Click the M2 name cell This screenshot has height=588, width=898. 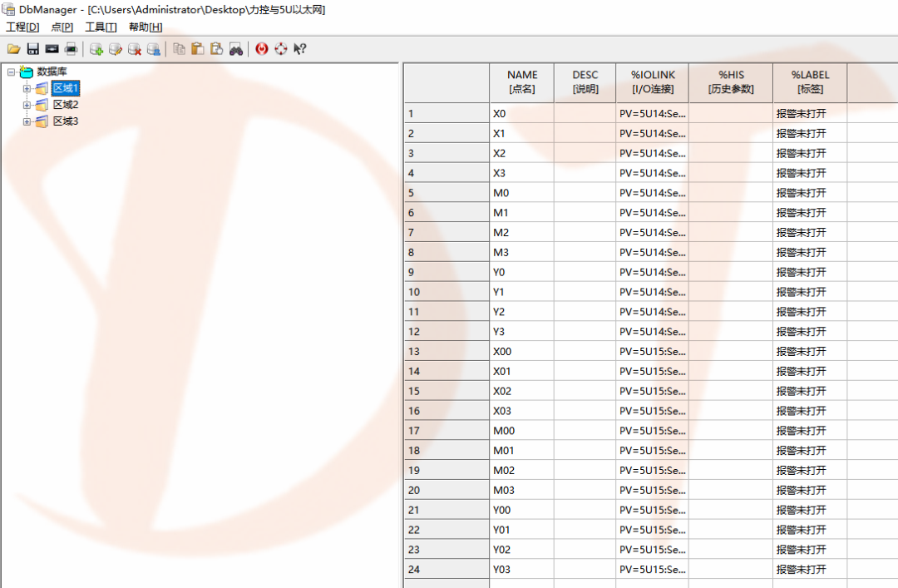click(521, 233)
